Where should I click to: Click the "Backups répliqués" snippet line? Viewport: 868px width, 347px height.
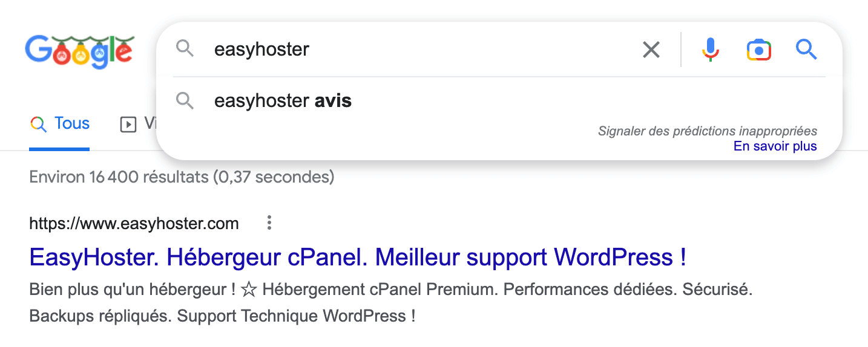(x=222, y=316)
